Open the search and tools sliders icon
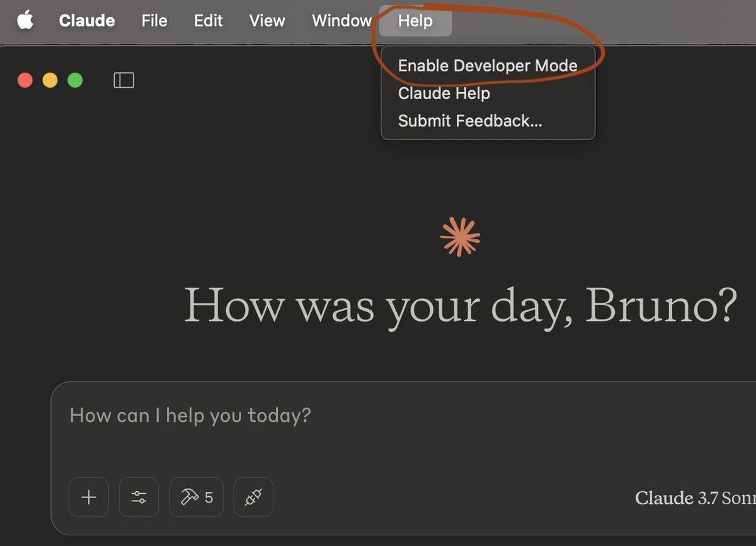Screen dimensions: 756x546 [x=139, y=497]
